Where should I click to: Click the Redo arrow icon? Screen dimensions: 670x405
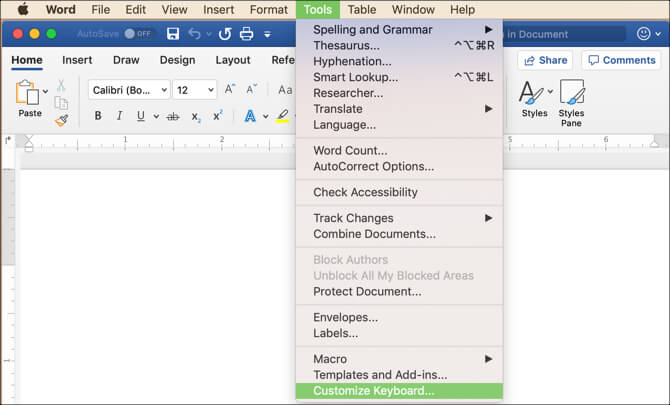point(225,34)
